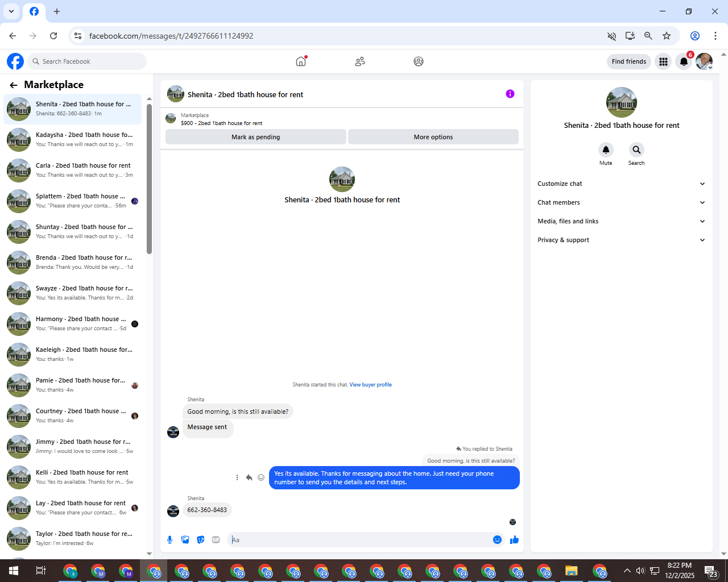This screenshot has height=582, width=728.
Task: Open the Groups icon in top navigation
Action: coord(419,61)
